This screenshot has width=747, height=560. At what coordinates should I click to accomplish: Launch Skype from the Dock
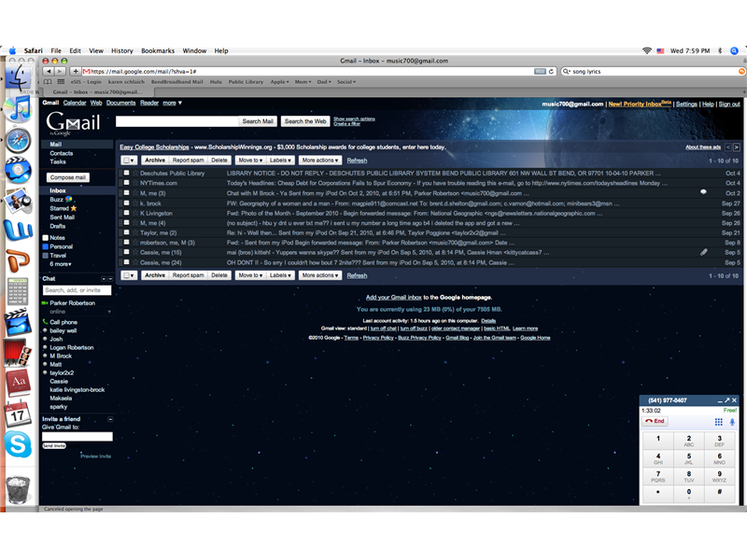pyautogui.click(x=18, y=444)
